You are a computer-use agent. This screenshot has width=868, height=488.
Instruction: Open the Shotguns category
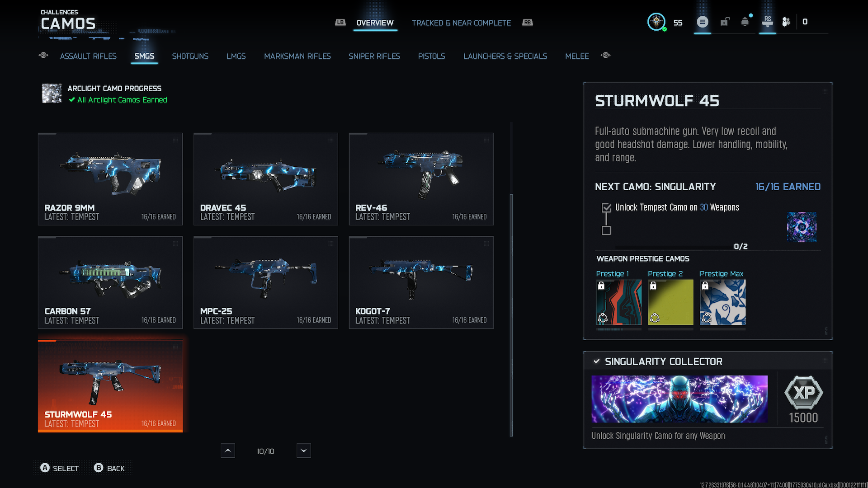coord(190,56)
